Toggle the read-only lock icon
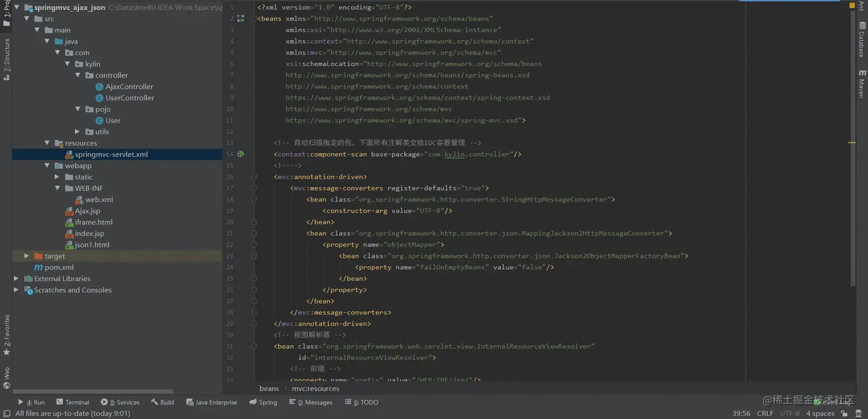This screenshot has height=419, width=868. [x=844, y=413]
